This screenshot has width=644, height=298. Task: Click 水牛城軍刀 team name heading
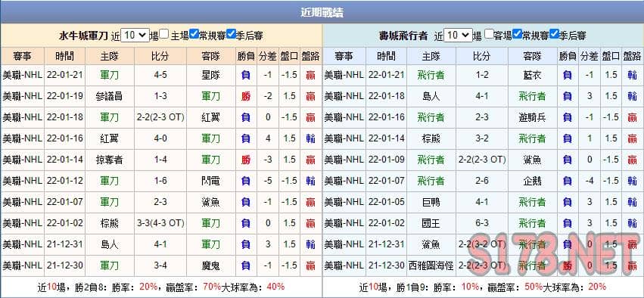click(84, 36)
